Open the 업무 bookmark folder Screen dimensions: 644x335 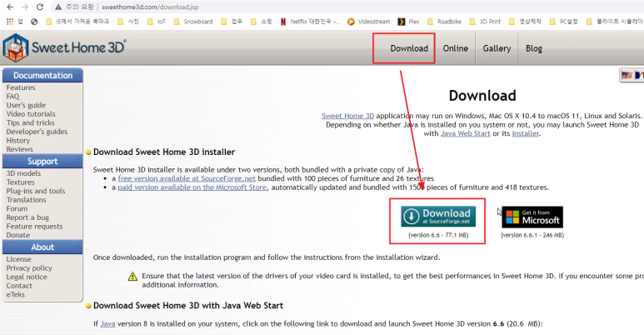(232, 22)
